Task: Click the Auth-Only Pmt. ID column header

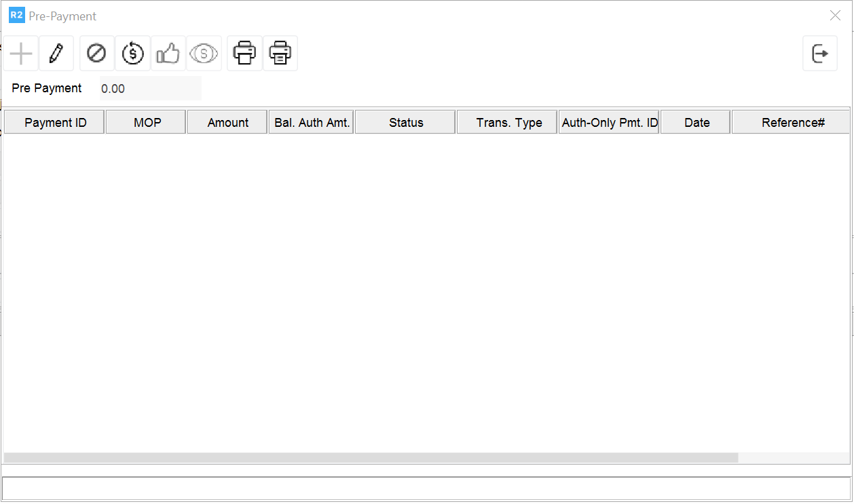Action: point(609,123)
